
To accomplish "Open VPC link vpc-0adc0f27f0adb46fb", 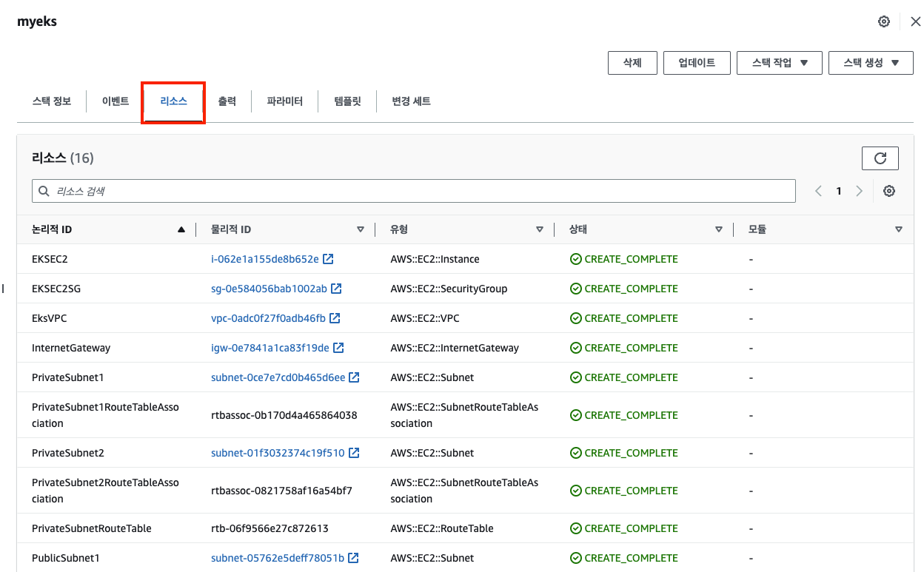I will pyautogui.click(x=268, y=318).
